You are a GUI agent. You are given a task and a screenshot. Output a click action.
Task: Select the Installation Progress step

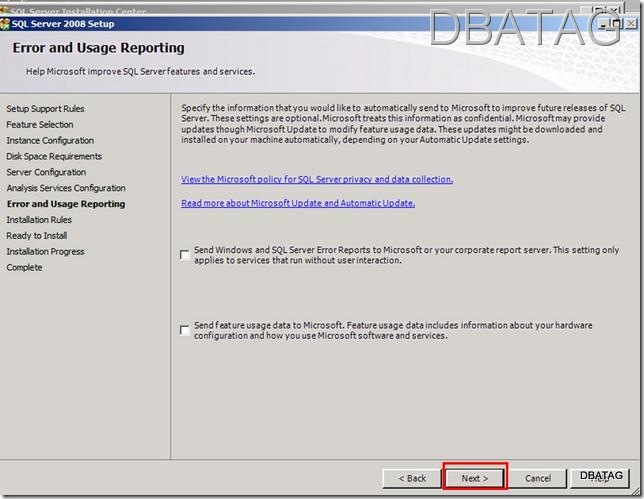pos(45,251)
